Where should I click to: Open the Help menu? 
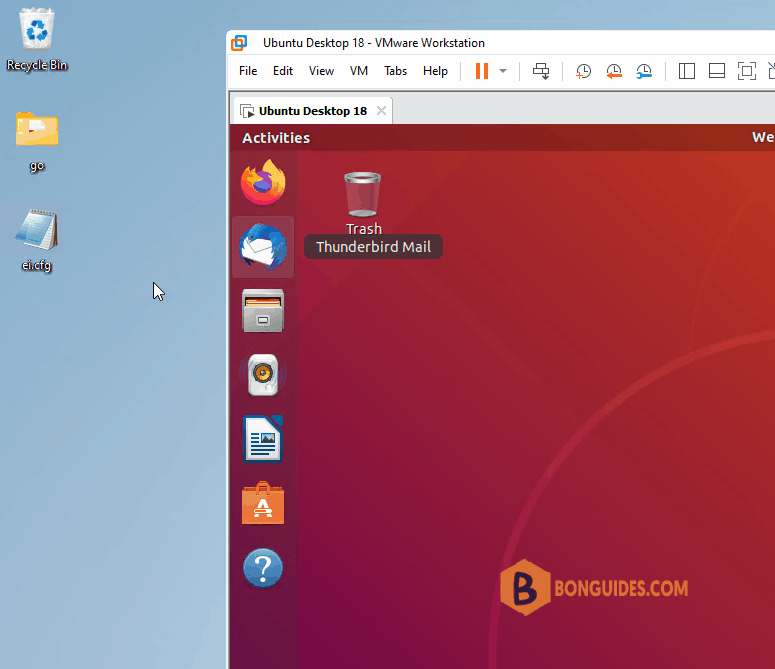pos(435,71)
